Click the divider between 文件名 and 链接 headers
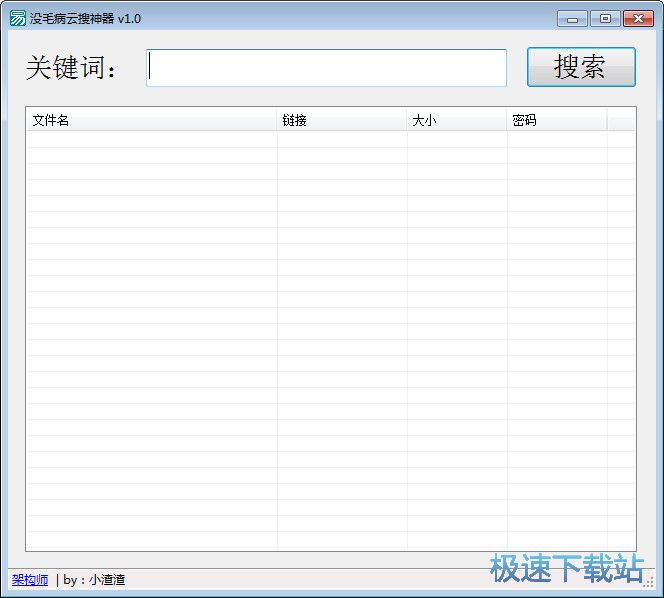The image size is (664, 598). (277, 120)
